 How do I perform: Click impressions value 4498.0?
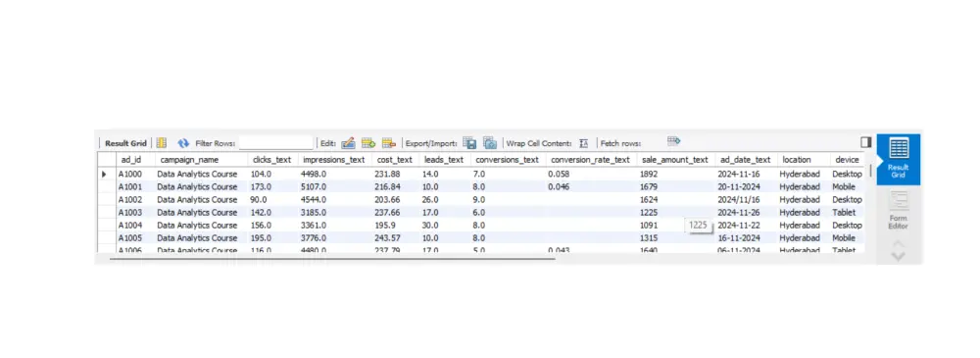point(314,174)
